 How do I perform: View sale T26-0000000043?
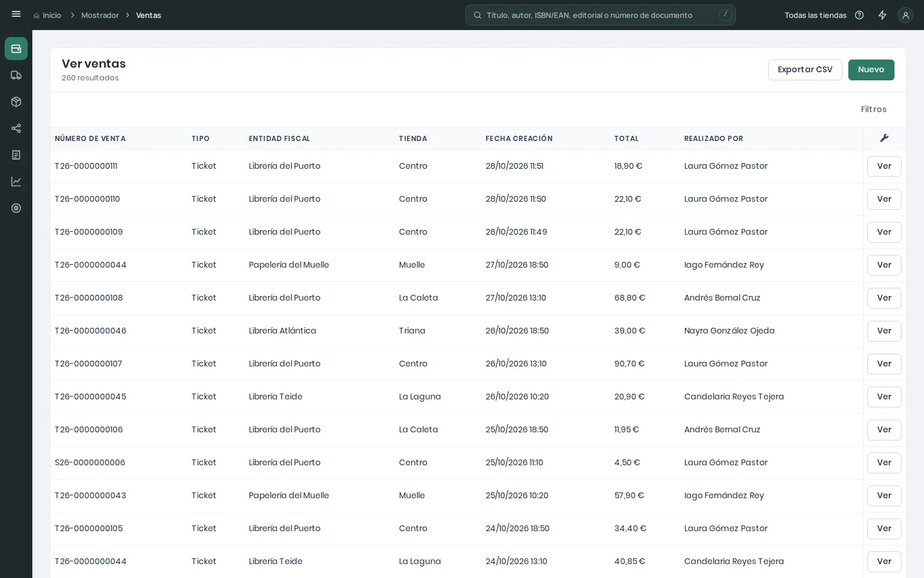pyautogui.click(x=884, y=496)
